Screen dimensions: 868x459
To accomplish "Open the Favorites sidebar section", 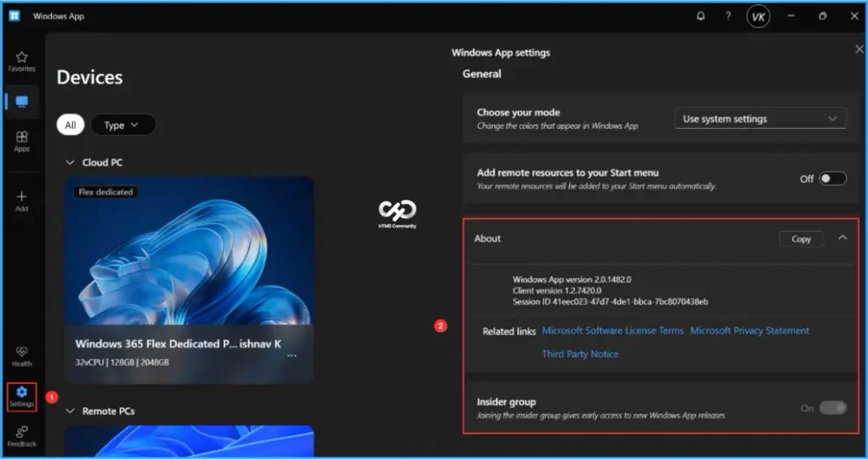I will (x=21, y=61).
